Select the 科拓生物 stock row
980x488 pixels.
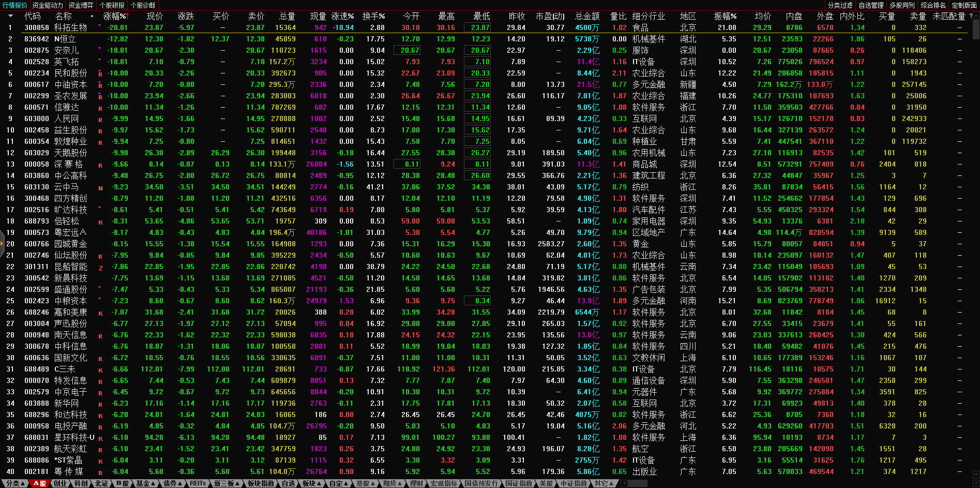tap(70, 27)
